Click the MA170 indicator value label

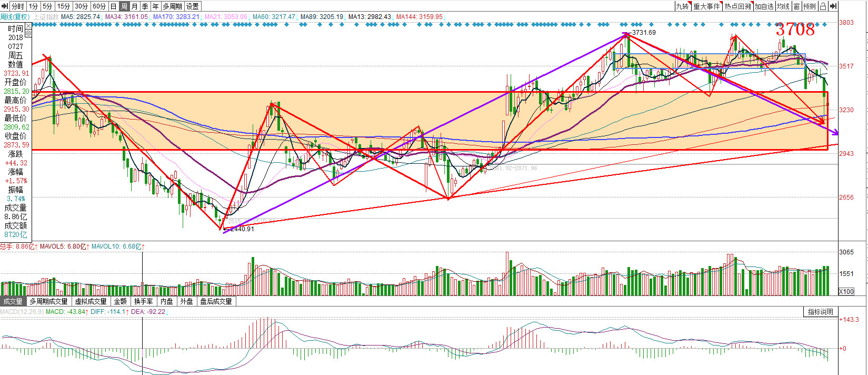click(x=176, y=17)
